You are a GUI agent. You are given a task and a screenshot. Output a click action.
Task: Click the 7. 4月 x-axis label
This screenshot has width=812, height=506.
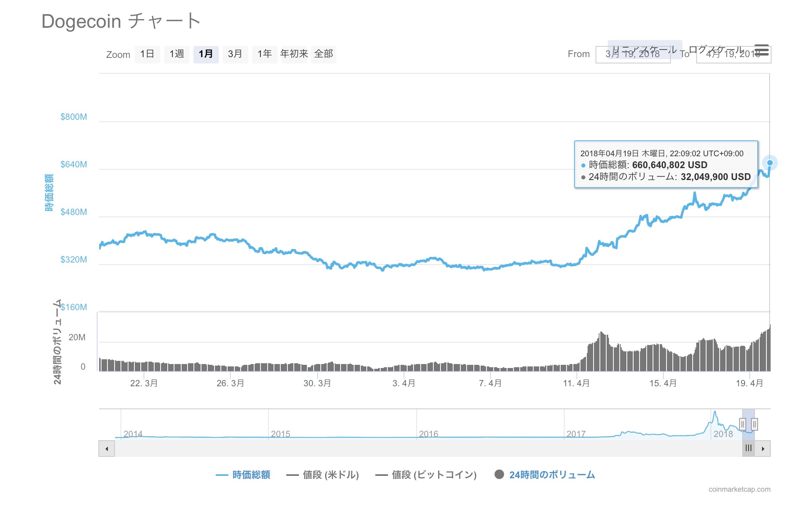click(490, 383)
